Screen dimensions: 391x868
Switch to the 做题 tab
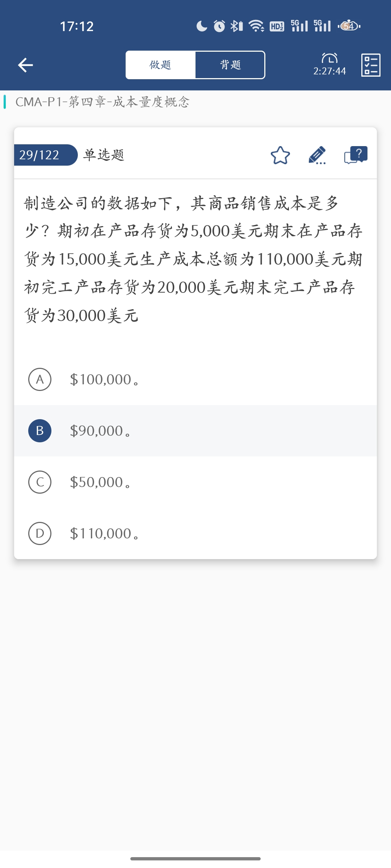pos(160,65)
